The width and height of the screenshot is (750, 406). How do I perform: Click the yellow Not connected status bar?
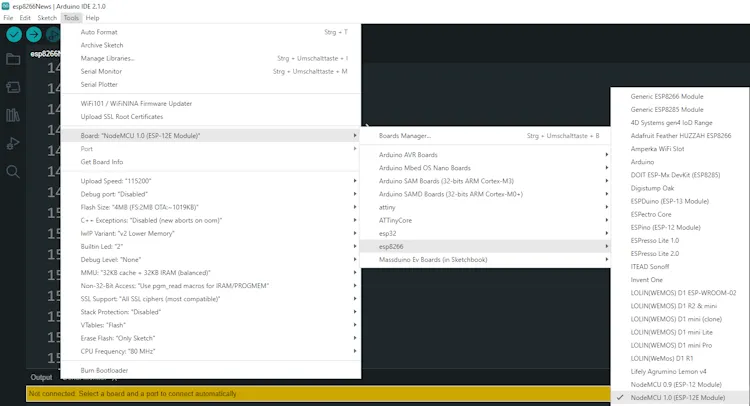(x=300, y=395)
